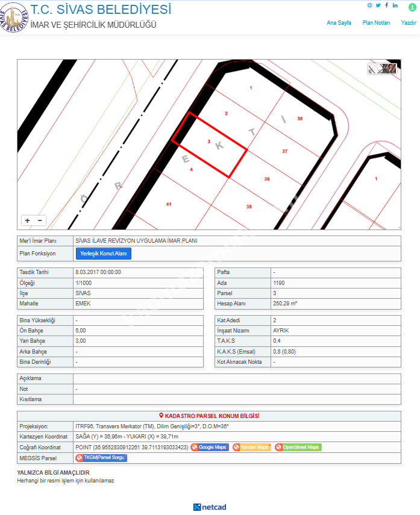Zoom out the map with minus button
This screenshot has height=515, width=420.
pos(40,220)
